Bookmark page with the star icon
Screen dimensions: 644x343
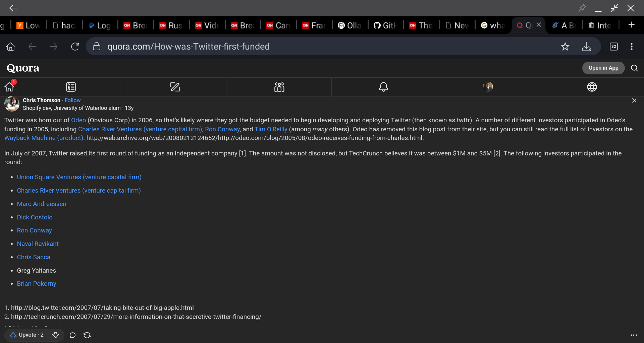click(x=565, y=47)
